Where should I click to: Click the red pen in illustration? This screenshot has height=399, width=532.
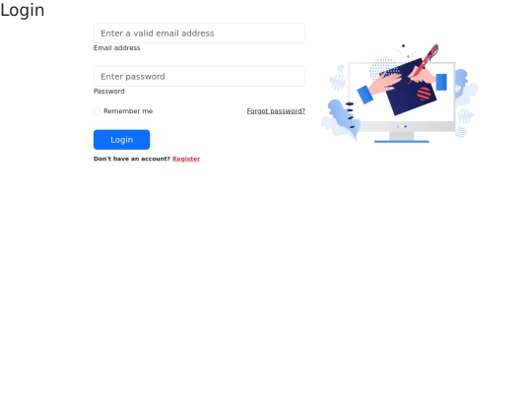pos(424,63)
